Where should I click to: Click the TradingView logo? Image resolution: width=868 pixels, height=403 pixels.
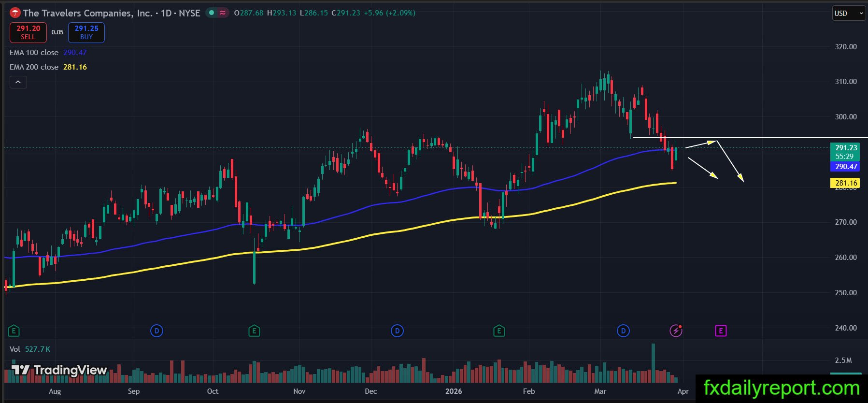point(59,370)
